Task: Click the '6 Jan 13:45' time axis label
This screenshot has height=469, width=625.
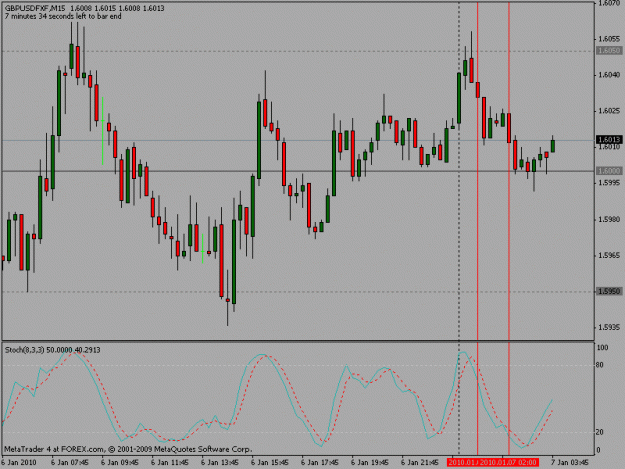Action: [220, 462]
